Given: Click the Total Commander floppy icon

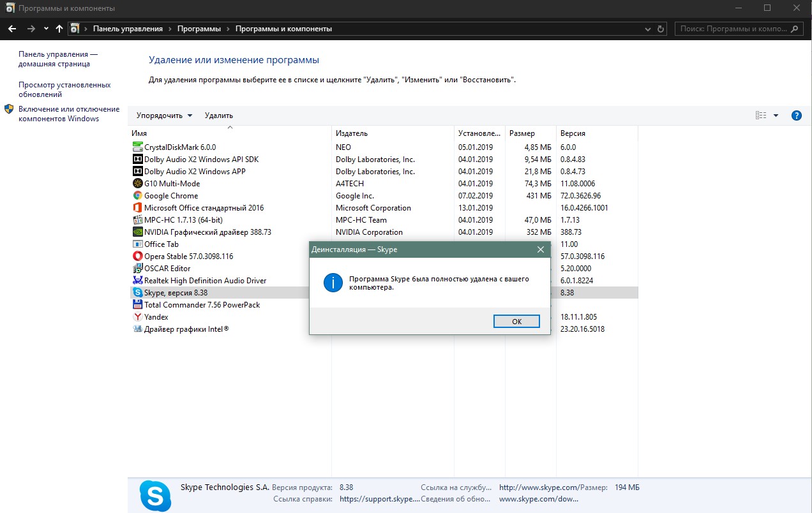Looking at the screenshot, I should (137, 305).
